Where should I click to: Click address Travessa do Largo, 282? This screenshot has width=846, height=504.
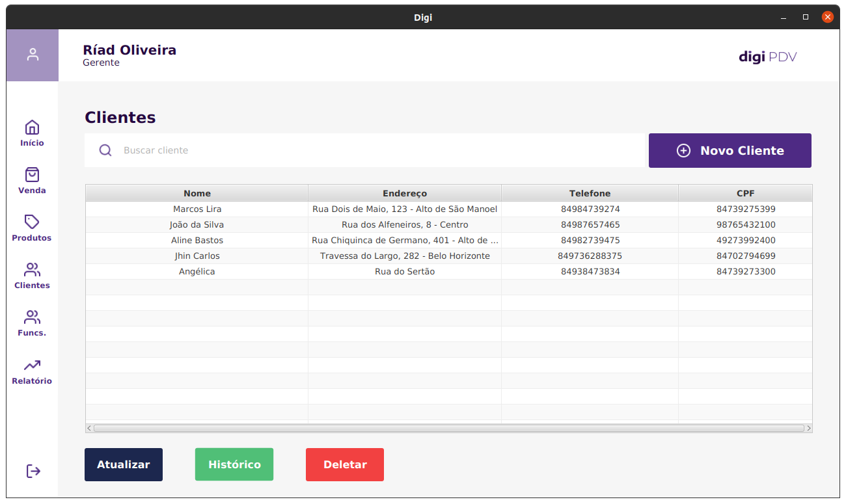(405, 256)
